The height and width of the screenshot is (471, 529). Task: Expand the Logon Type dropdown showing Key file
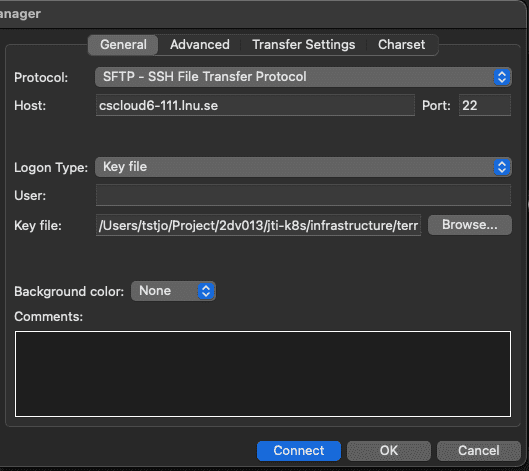(303, 167)
